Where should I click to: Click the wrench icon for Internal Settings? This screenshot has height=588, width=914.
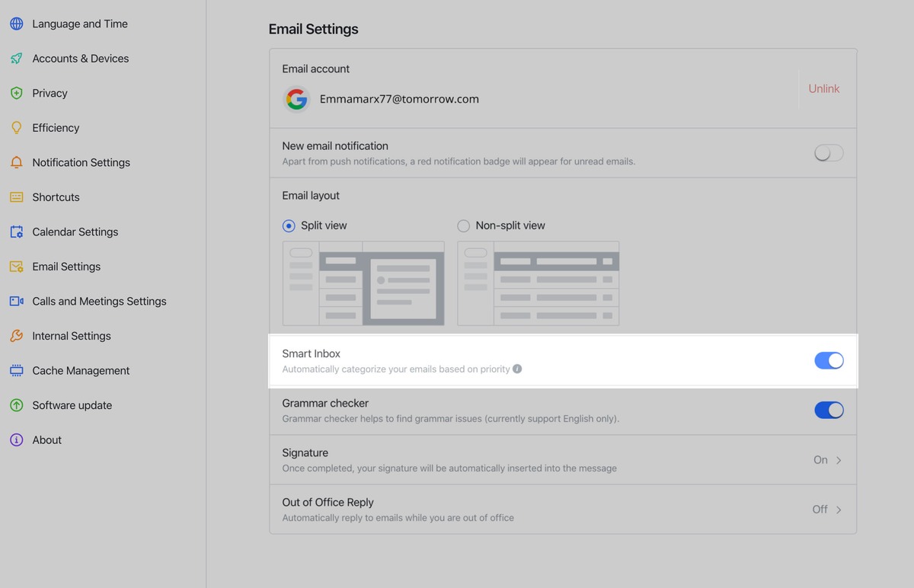[16, 336]
